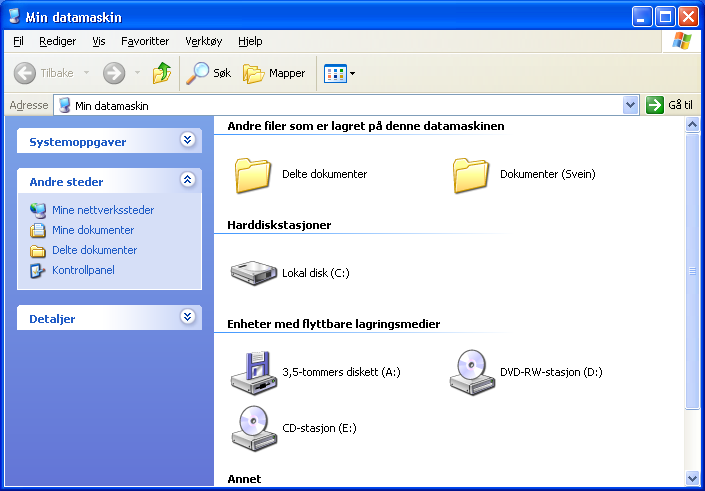Open the Vis menu
705x491 pixels.
pos(98,41)
